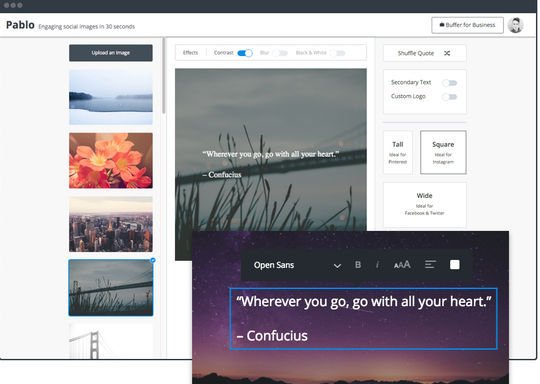Click the quote text box in overlay
Screen dimensions: 540x384
click(x=364, y=319)
